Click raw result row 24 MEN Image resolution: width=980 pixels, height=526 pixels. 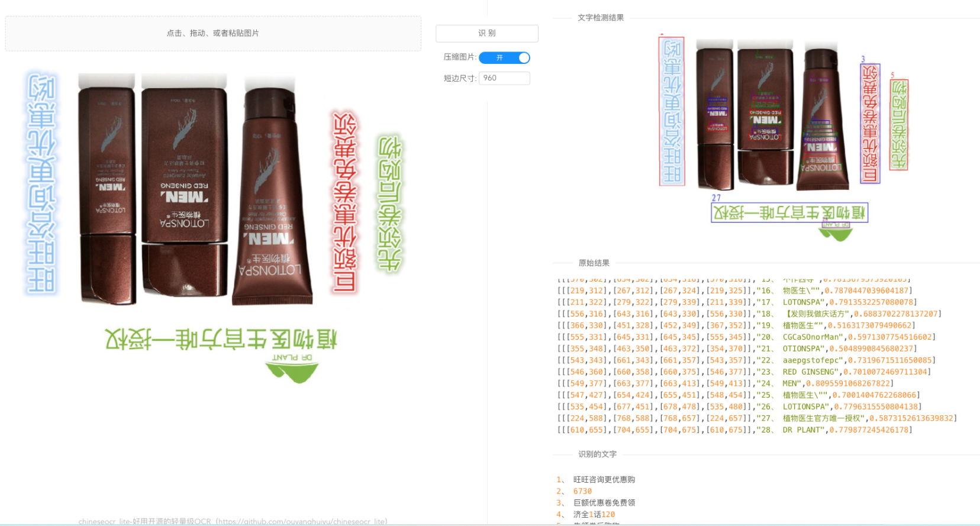pos(725,383)
